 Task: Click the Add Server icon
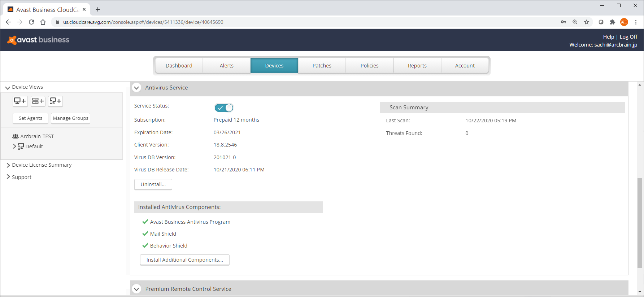[38, 101]
